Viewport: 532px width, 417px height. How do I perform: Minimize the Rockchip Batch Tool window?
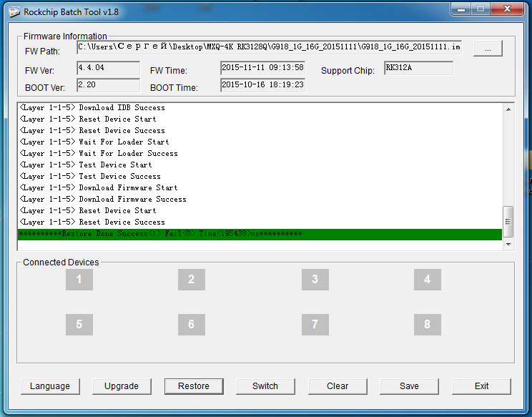461,9
